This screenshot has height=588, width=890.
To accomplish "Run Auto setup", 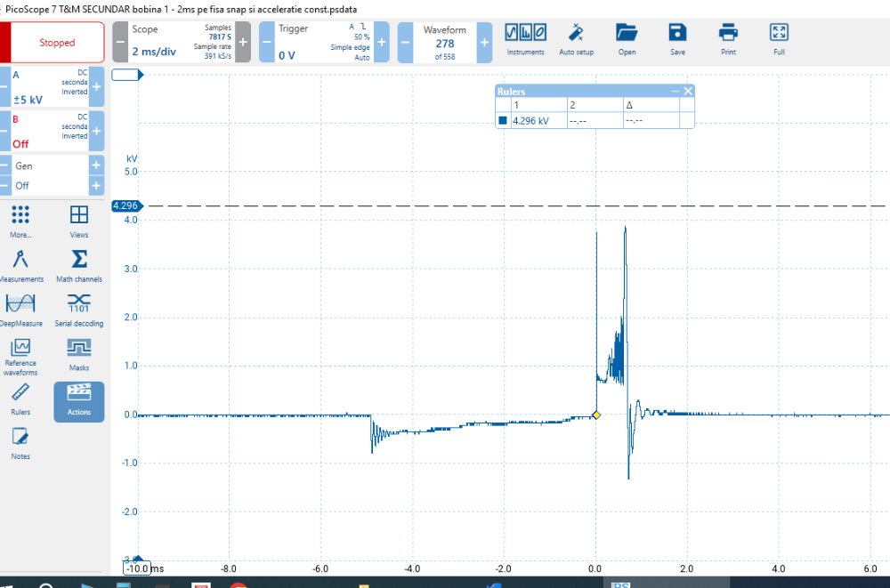I will 576,40.
